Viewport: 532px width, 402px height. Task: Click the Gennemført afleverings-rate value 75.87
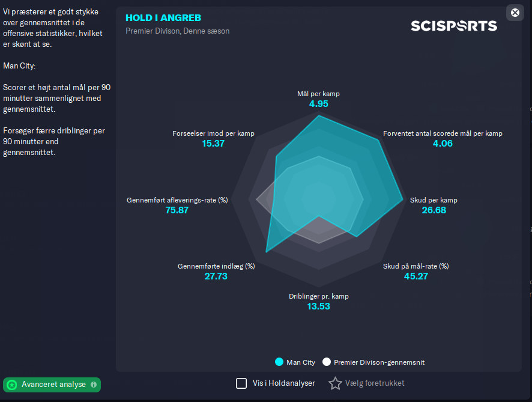click(177, 210)
